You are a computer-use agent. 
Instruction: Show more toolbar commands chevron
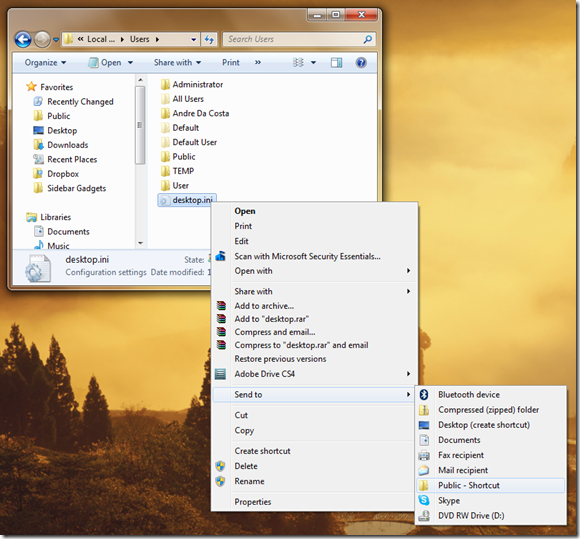[258, 63]
